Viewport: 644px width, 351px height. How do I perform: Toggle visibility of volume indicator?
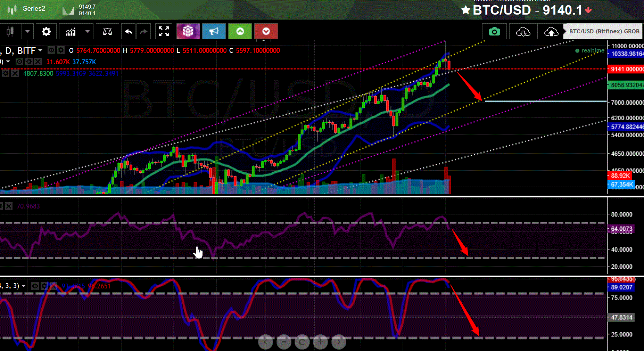[x=19, y=62]
